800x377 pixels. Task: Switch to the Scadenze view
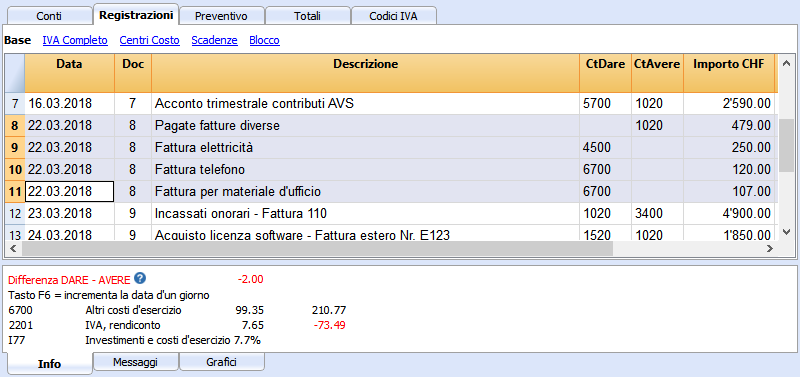point(214,40)
